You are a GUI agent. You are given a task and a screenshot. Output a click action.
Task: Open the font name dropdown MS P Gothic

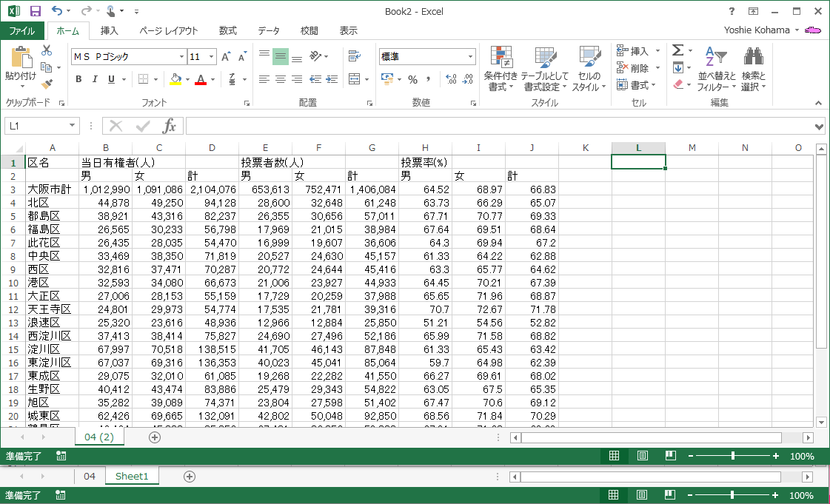pos(181,56)
